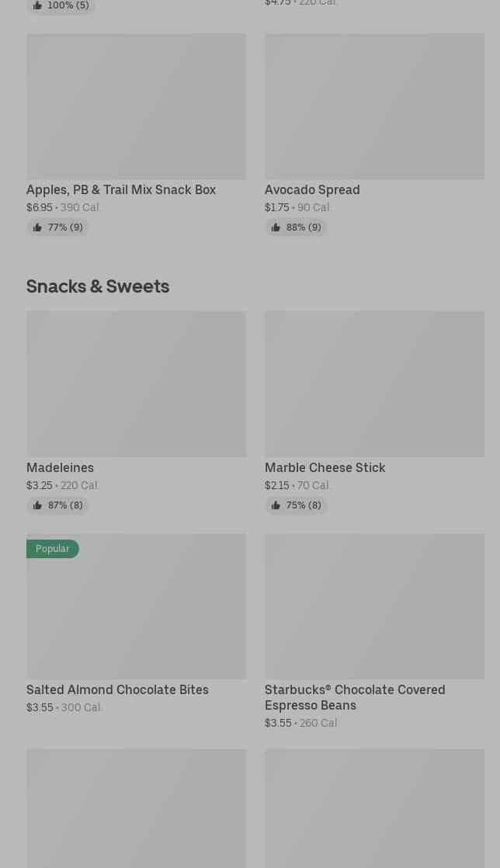Select the Marble Cheese Stick product image
The image size is (500, 868).
[x=374, y=384]
